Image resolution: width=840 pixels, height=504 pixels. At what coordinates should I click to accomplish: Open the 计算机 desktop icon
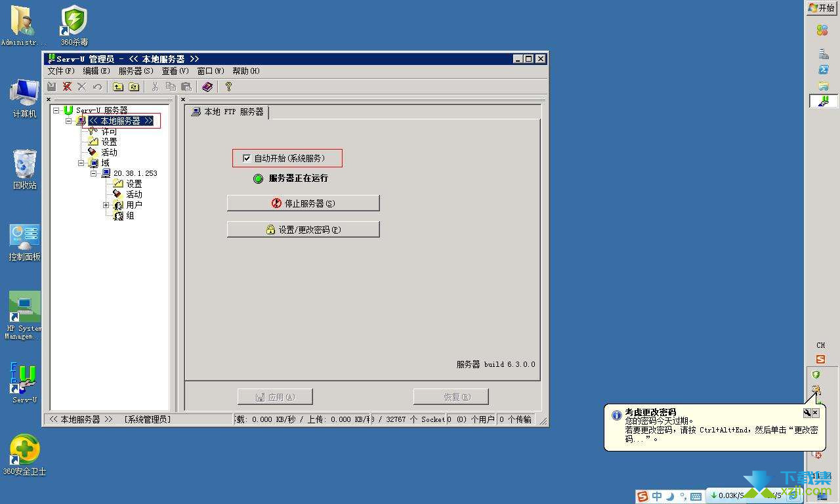[25, 98]
